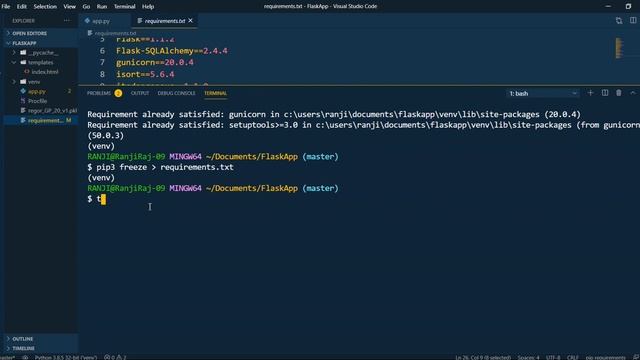Select the Terminal panel tab

point(216,93)
